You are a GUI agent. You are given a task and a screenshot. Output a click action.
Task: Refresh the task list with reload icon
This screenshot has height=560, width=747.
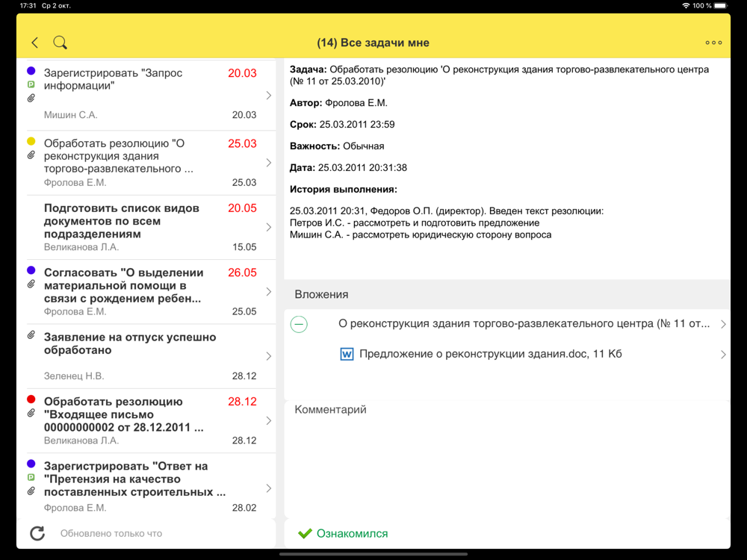(37, 533)
